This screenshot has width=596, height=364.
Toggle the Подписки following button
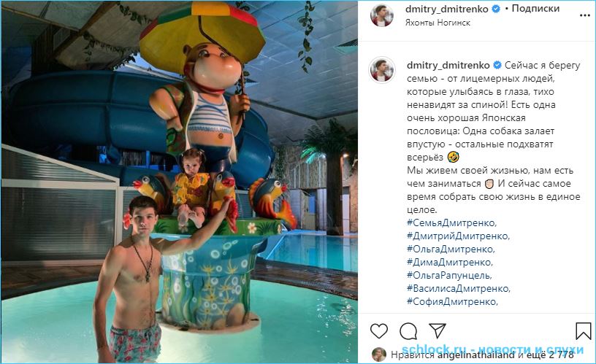[x=535, y=9]
